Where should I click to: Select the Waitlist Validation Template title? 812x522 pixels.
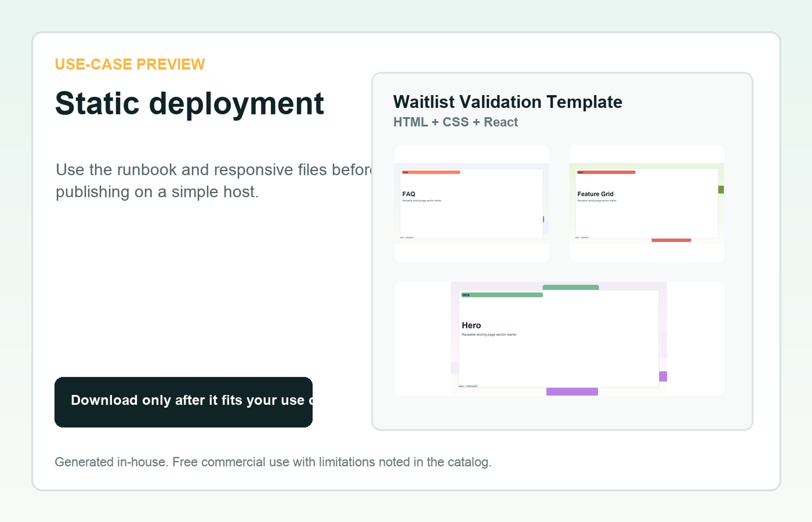pos(508,102)
